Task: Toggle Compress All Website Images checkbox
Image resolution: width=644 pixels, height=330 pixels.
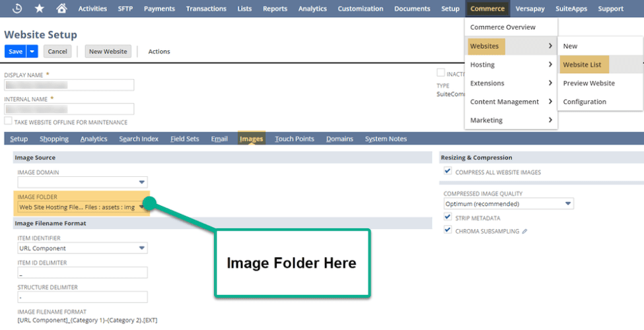Action: pos(448,171)
